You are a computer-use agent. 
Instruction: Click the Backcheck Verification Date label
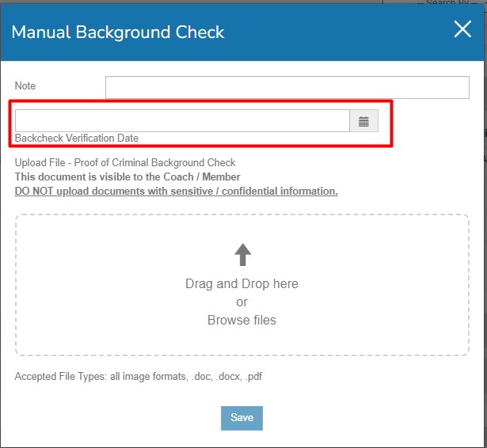click(77, 138)
